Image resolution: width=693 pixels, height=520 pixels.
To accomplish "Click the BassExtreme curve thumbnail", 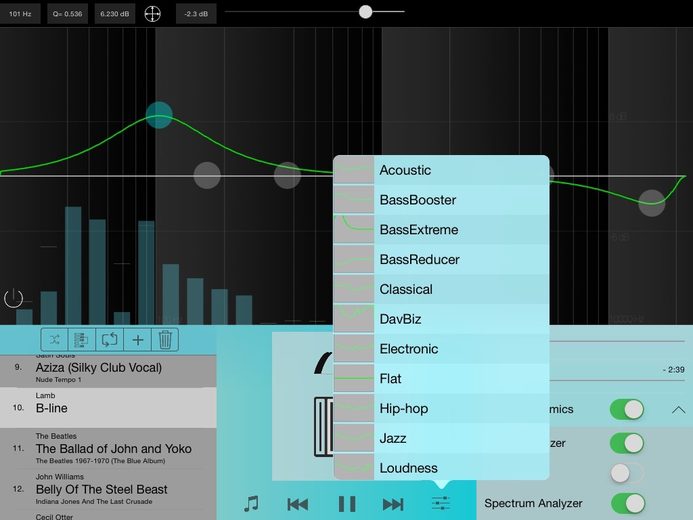I will point(354,230).
